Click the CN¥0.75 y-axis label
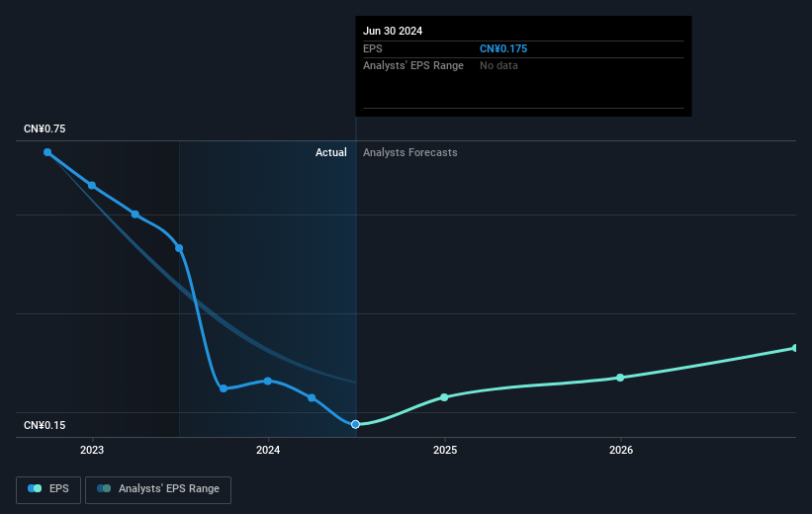Screen dimensions: 812x514 [45, 128]
